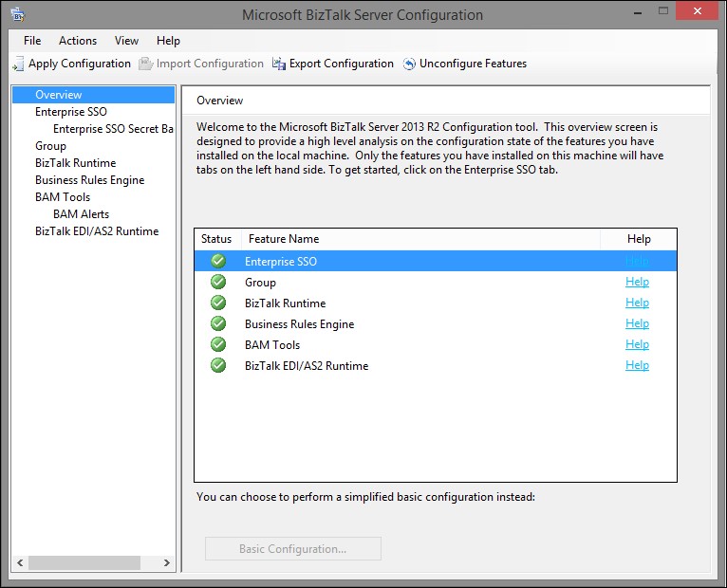Viewport: 727px width, 588px height.
Task: Click the Export Configuration toolbar icon
Action: coord(279,64)
